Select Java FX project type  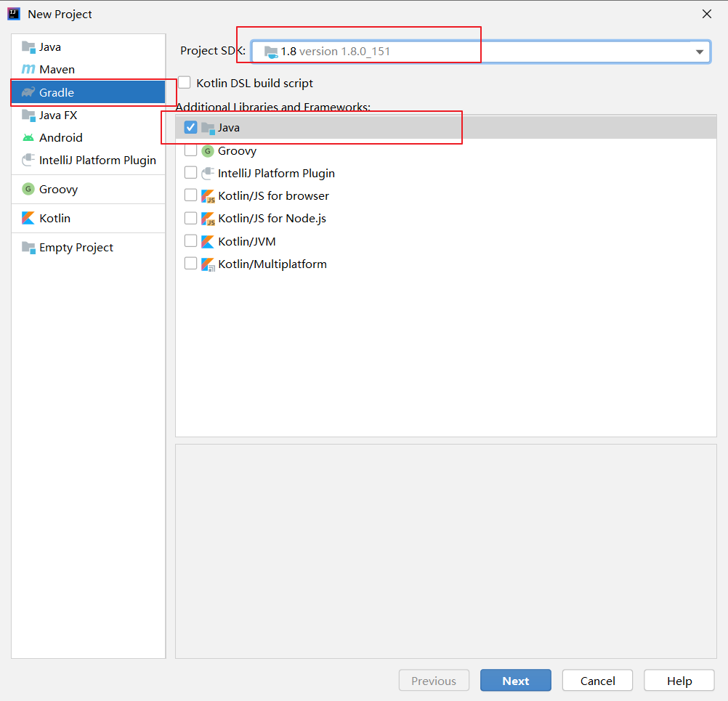pyautogui.click(x=88, y=115)
